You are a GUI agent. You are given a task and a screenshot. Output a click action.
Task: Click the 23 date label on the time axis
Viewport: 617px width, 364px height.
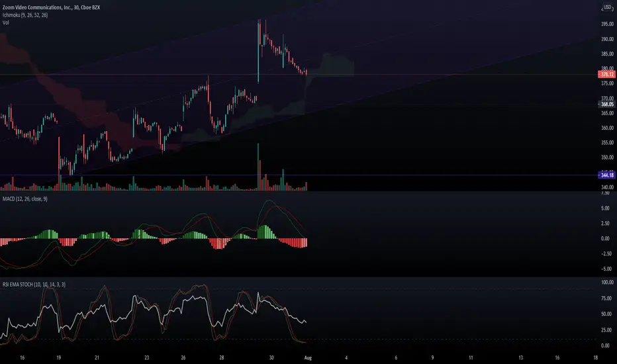click(x=147, y=357)
